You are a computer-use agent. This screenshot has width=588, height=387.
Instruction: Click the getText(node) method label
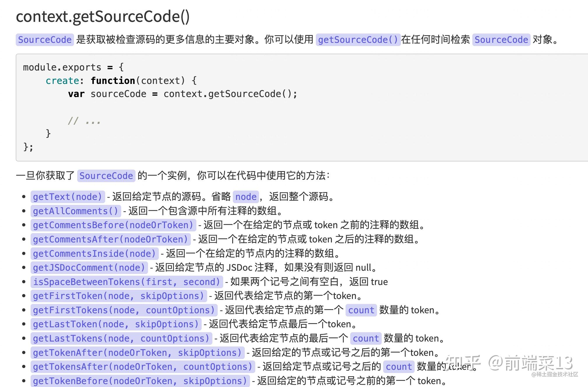tap(67, 197)
